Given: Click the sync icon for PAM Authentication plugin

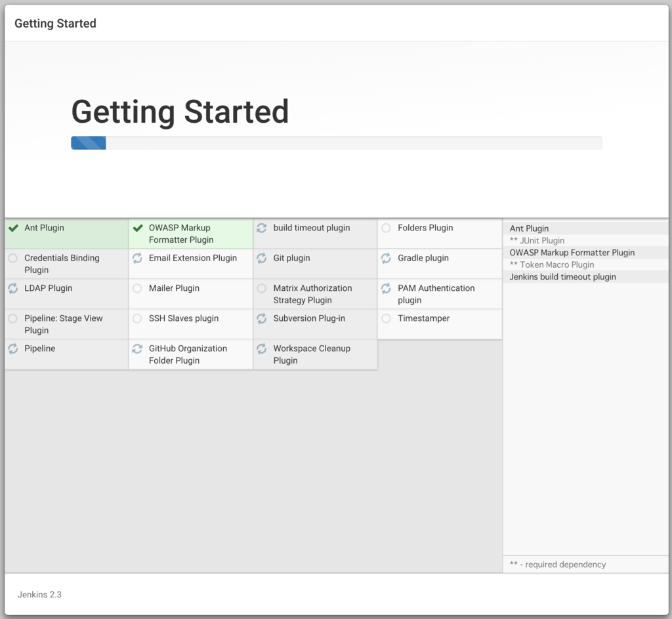Looking at the screenshot, I should (386, 289).
